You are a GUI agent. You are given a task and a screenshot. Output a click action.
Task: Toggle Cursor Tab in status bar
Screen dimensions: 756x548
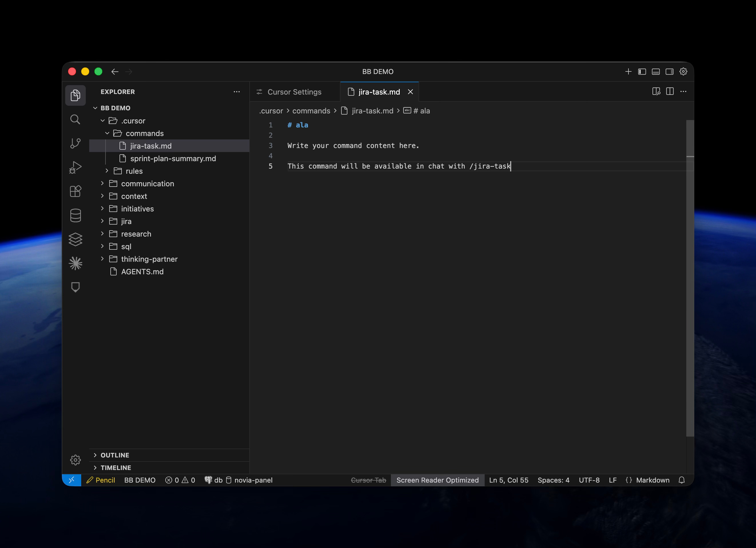pyautogui.click(x=368, y=480)
